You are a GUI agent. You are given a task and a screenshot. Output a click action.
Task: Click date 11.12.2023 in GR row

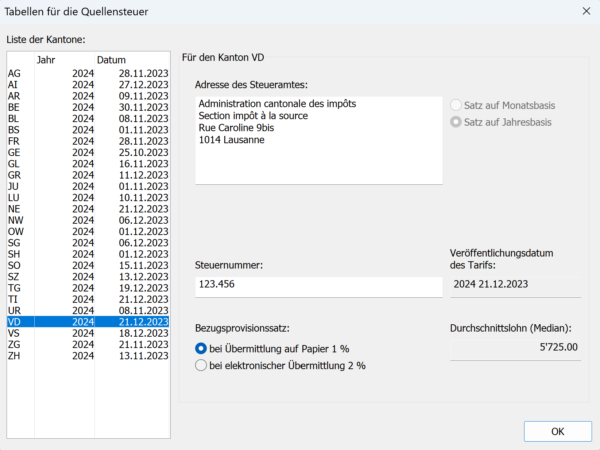coord(143,175)
